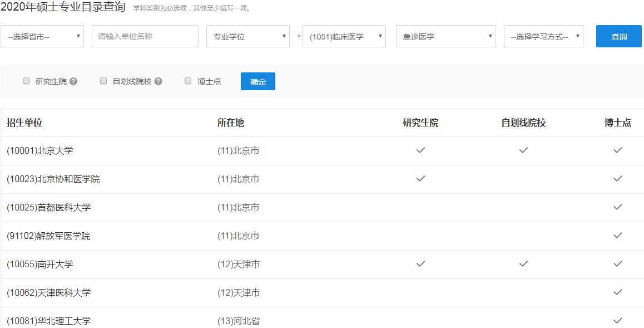Click the 博士点 column header
This screenshot has width=644, height=328.
coord(618,123)
